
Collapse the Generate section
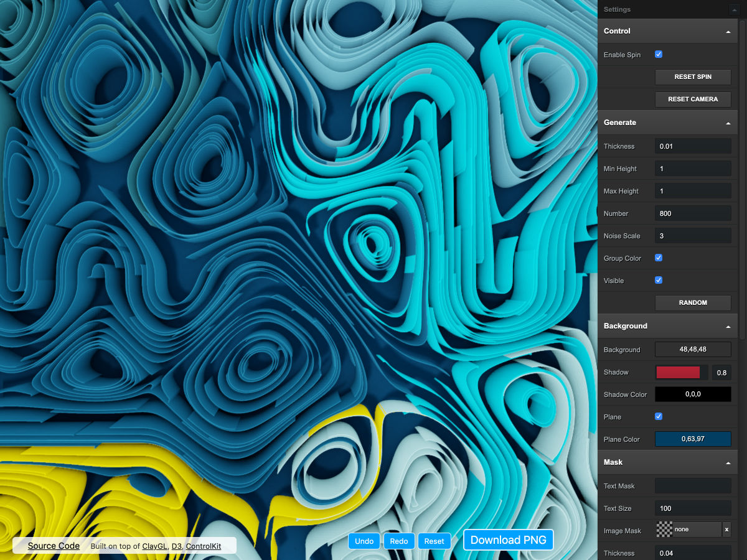pyautogui.click(x=728, y=123)
